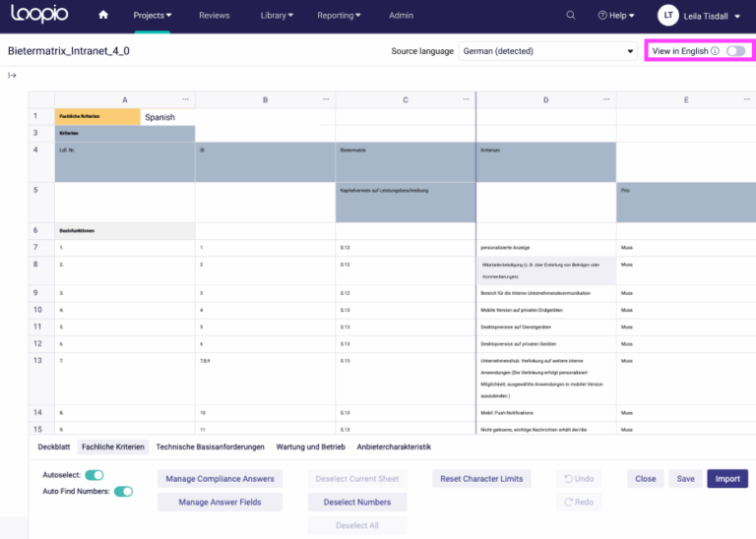This screenshot has height=539, width=756.
Task: Select the 'Prio' header cell
Action: [x=686, y=203]
